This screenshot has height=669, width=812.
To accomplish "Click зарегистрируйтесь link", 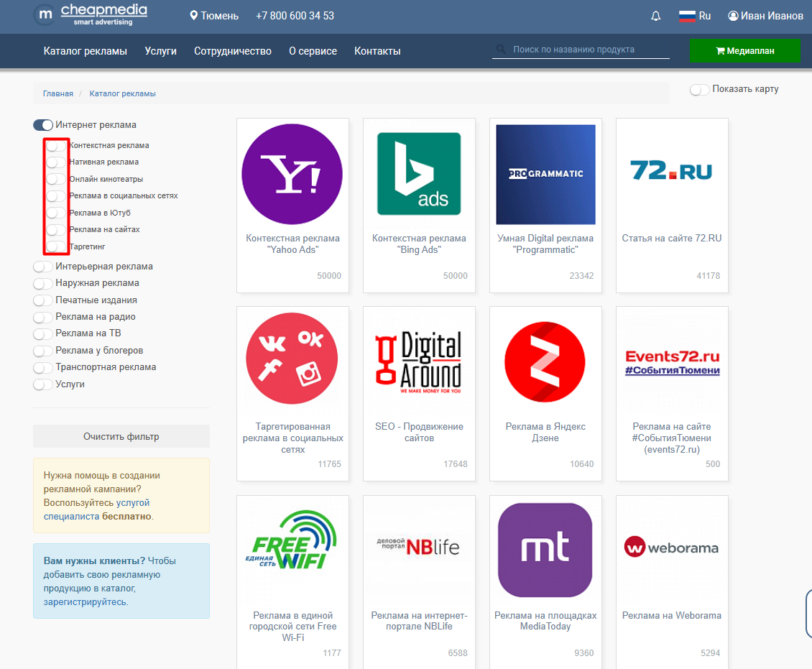I will point(86,601).
